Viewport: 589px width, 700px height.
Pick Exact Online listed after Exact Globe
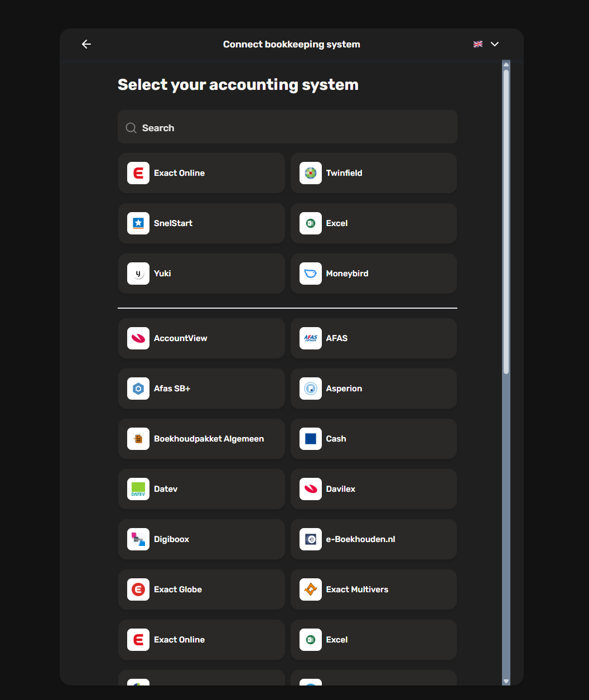(x=201, y=640)
